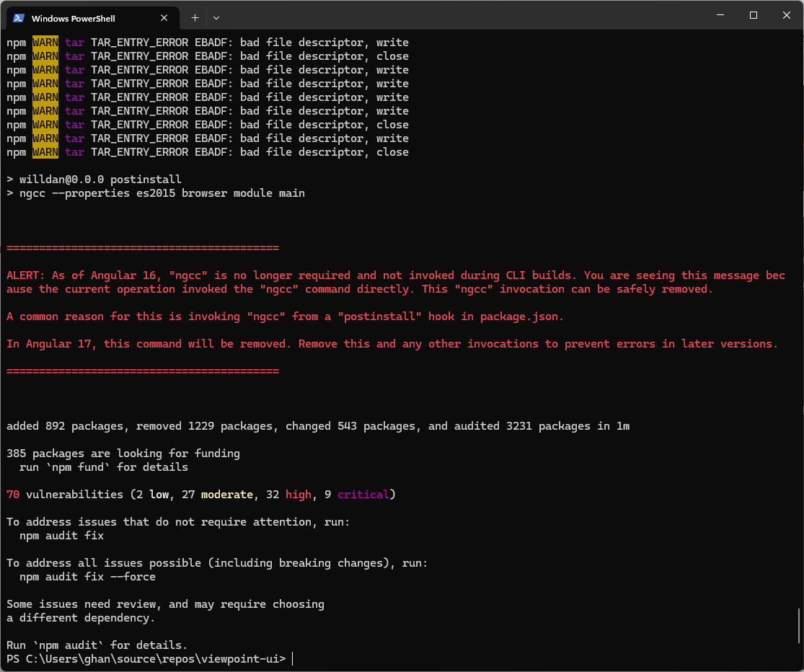
Task: Click the text 'npm audit fix --force'
Action: click(88, 577)
